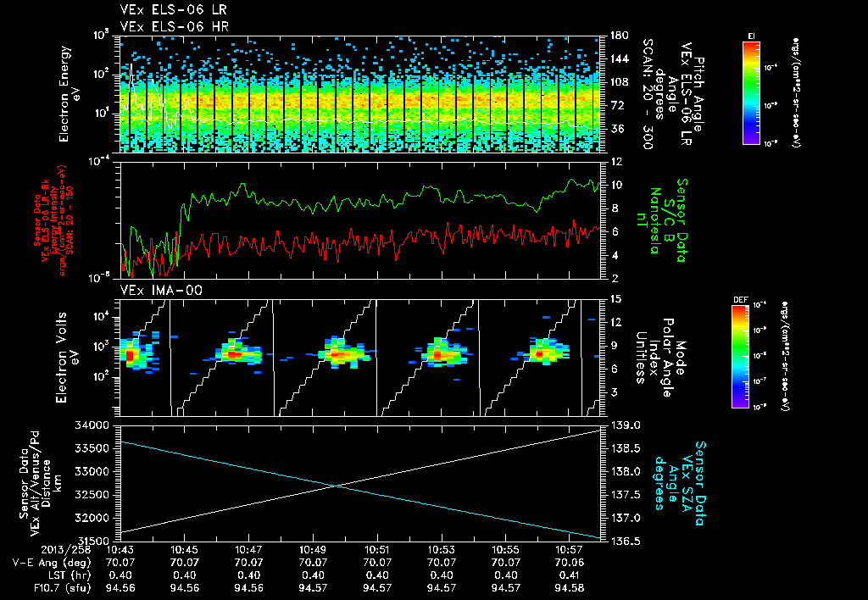Screen dimensions: 868x600
Task: Click the "36" pitch angle tick
Action: pyautogui.click(x=615, y=129)
